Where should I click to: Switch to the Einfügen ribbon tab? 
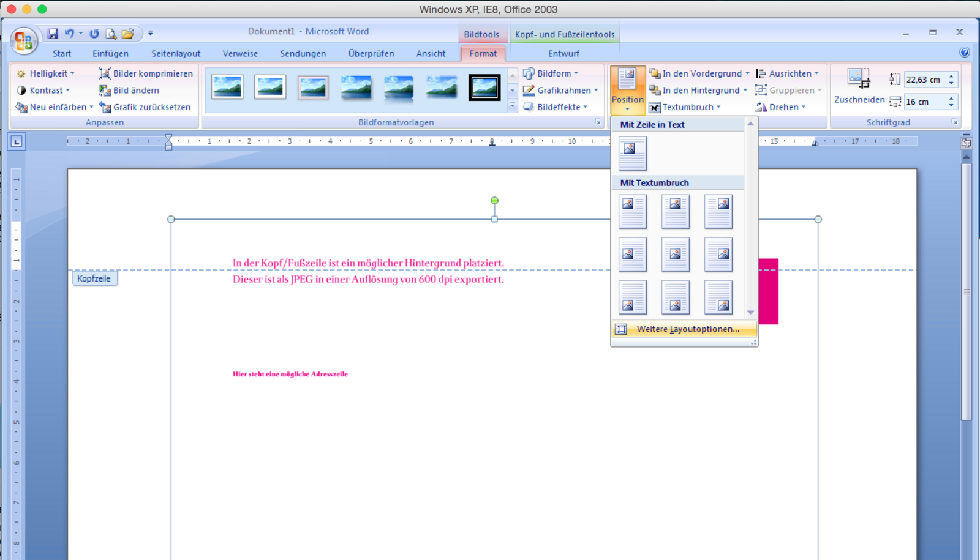click(x=110, y=54)
